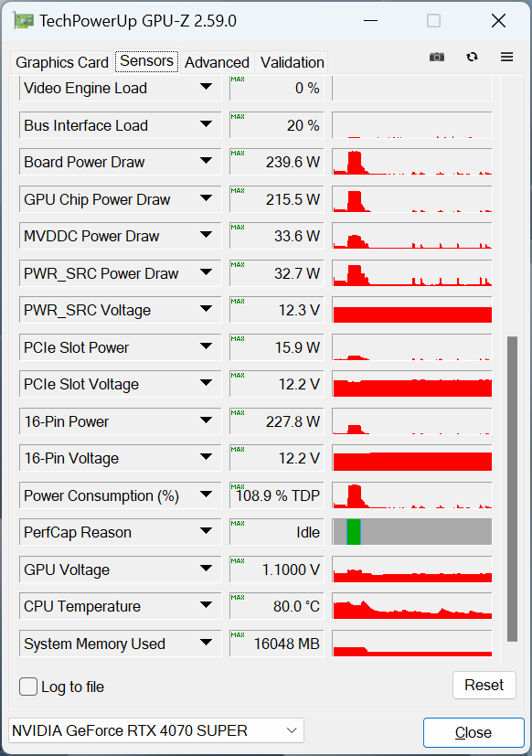Open Video Engine Load sensor dropdown arrow
Image resolution: width=532 pixels, height=756 pixels.
206,87
